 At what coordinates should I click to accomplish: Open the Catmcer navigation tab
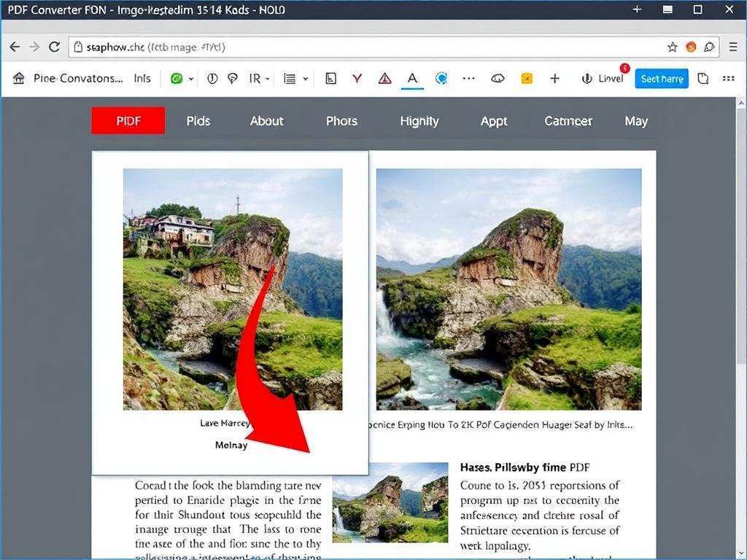point(568,121)
